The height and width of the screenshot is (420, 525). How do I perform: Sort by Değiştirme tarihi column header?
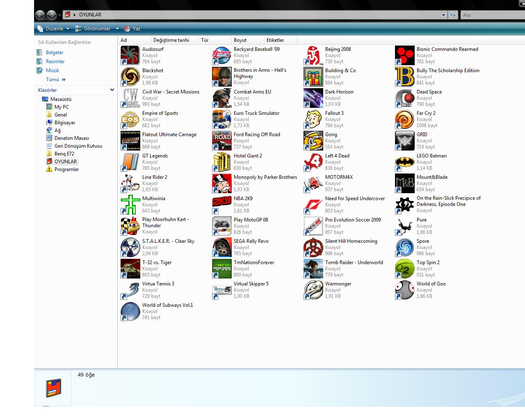click(x=175, y=40)
